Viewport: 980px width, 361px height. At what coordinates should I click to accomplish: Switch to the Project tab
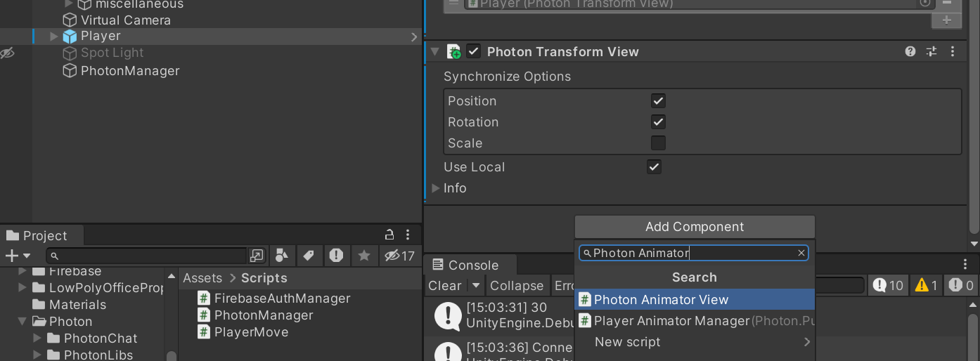pos(44,236)
